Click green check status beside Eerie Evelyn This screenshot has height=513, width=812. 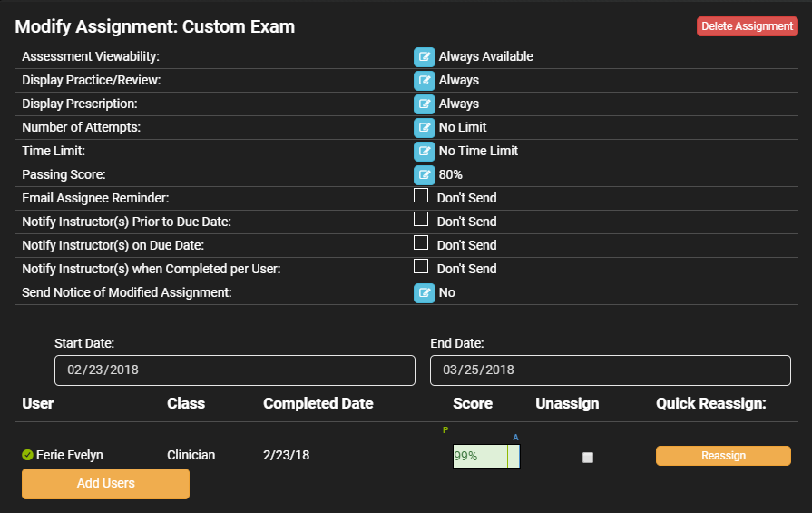pos(27,455)
